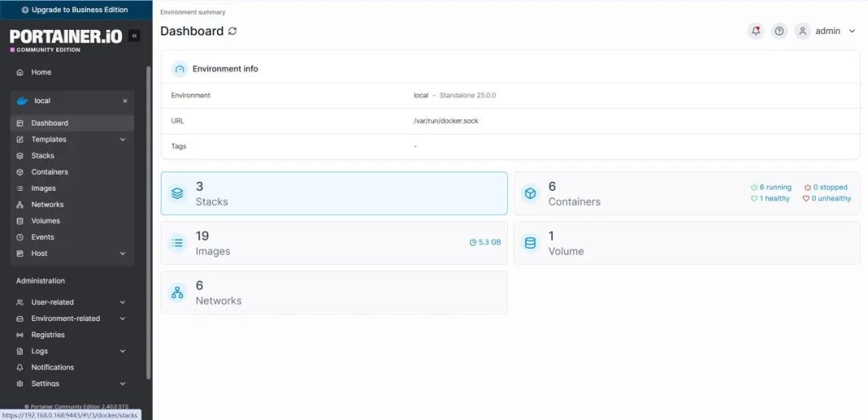Click the Networks icon in the sidebar
868x420 pixels.
pyautogui.click(x=20, y=204)
